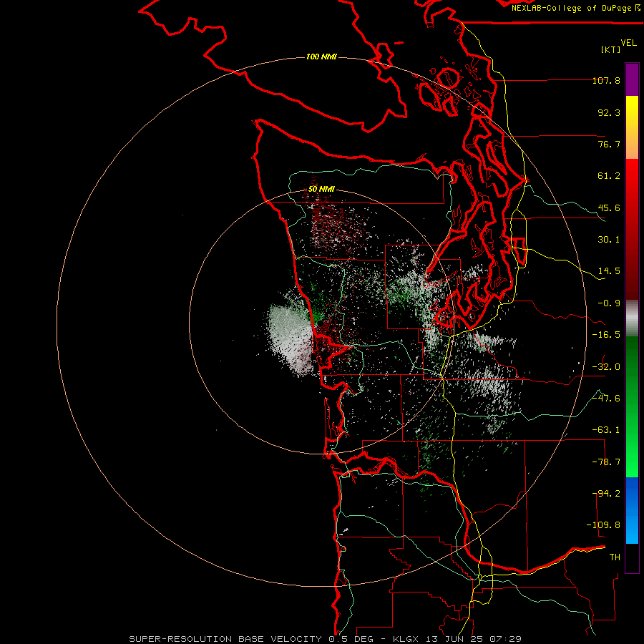The height and width of the screenshot is (644, 644).
Task: Click the 0.5 DEG elevation in caption
Action: [x=351, y=639]
